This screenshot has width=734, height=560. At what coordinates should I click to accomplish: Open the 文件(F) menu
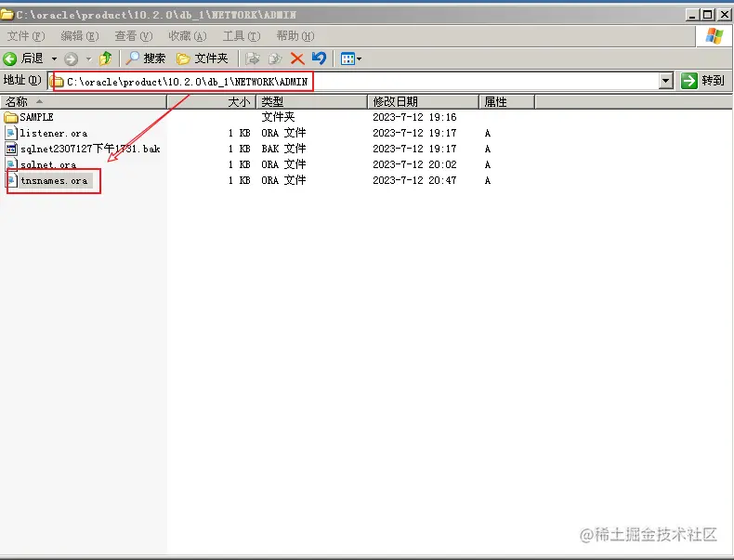click(x=26, y=36)
